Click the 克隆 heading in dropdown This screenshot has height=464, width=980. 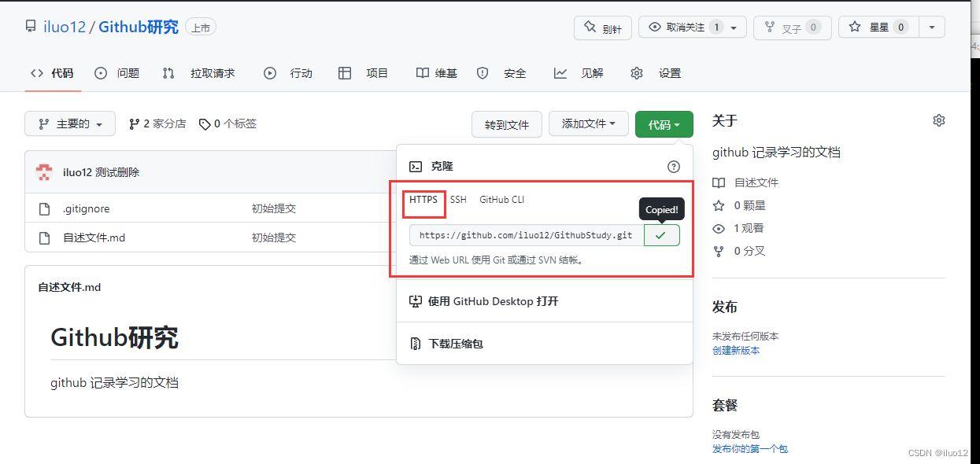click(x=442, y=167)
